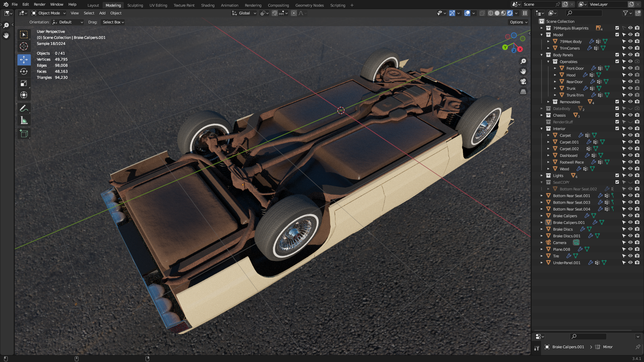Toggle camera view icon in viewport
The width and height of the screenshot is (644, 362).
[523, 81]
